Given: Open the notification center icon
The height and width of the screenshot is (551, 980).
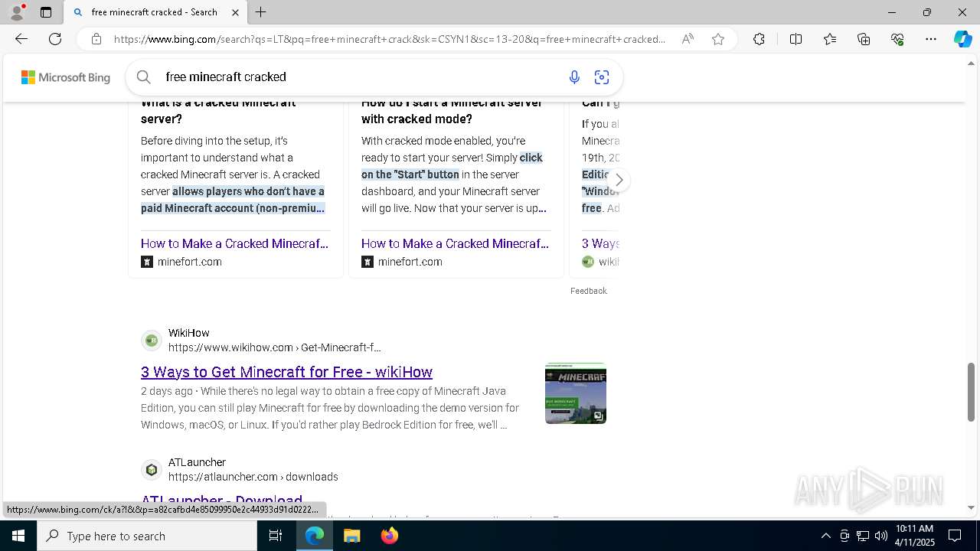Looking at the screenshot, I should [x=955, y=536].
